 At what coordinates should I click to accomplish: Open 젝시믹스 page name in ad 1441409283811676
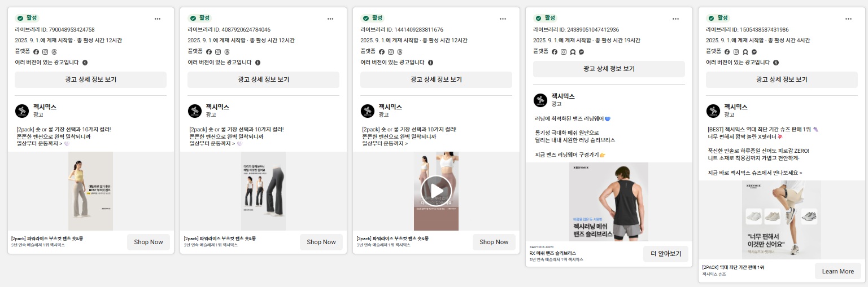pyautogui.click(x=390, y=107)
